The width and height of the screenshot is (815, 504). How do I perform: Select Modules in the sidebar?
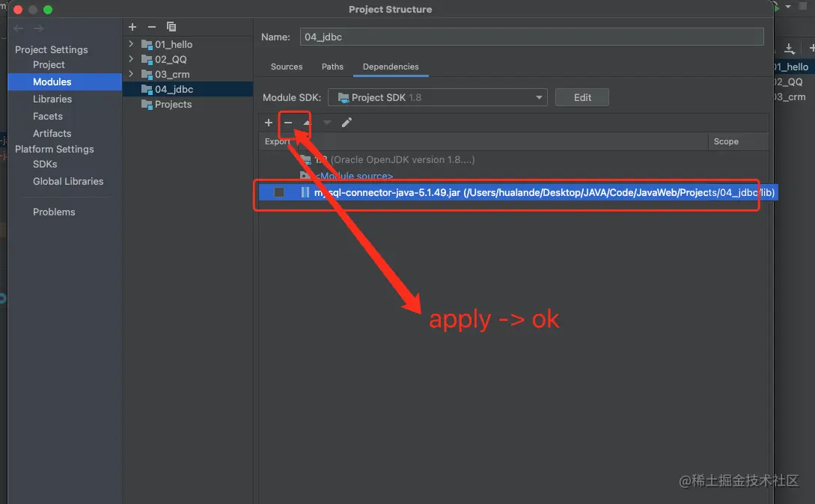[x=65, y=82]
